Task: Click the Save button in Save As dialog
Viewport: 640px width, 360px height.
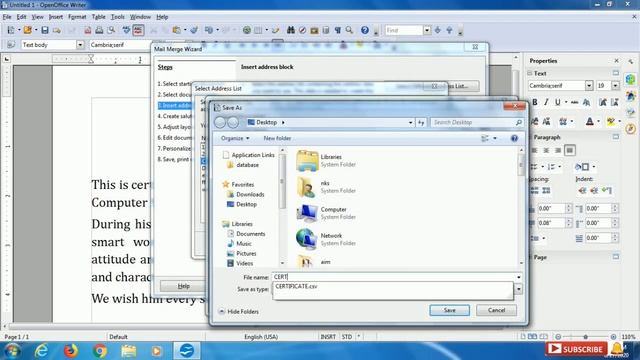Action: (x=449, y=310)
